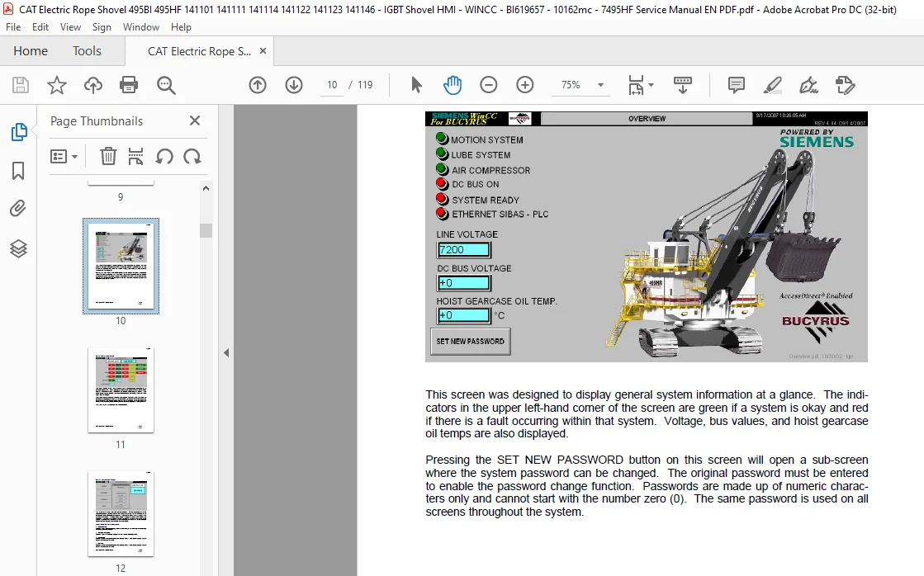Add a sticky note comment
This screenshot has width=924, height=576.
point(736,85)
